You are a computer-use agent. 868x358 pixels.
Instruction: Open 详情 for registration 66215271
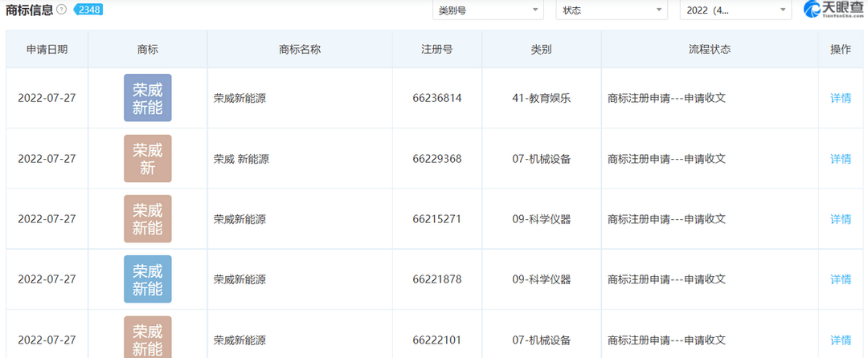coord(841,219)
